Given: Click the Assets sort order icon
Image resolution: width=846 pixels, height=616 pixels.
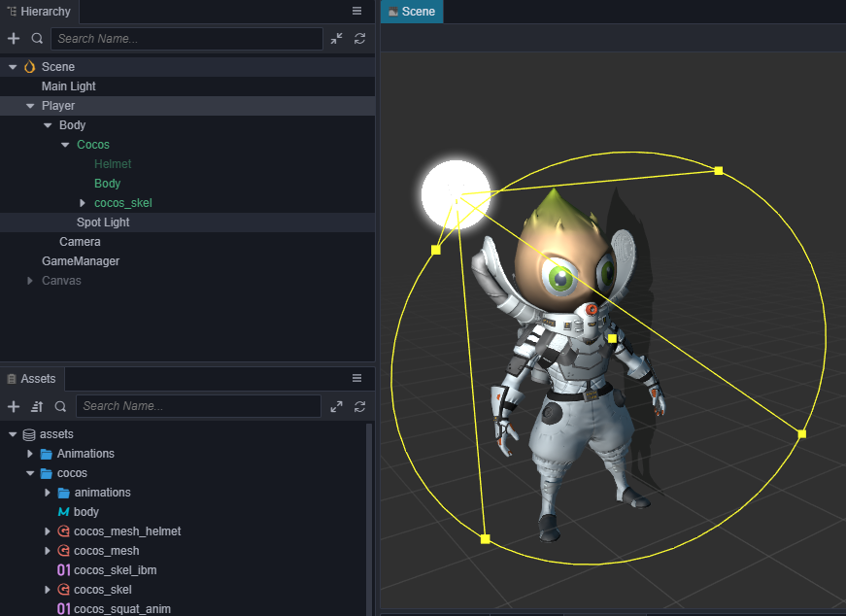Looking at the screenshot, I should (x=37, y=406).
